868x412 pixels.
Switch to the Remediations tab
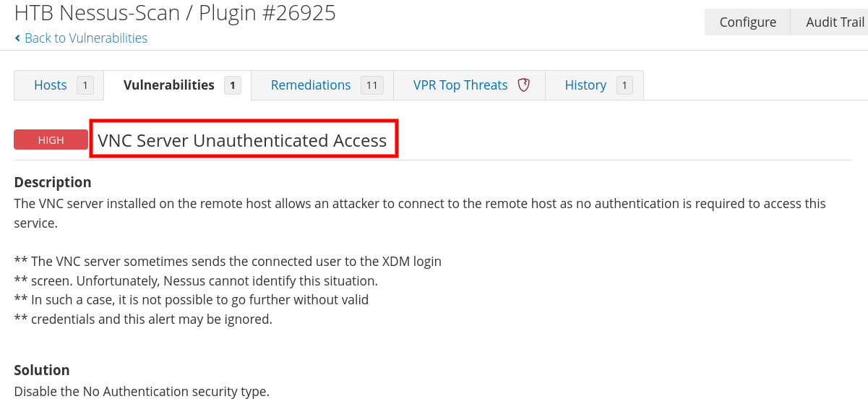(311, 85)
